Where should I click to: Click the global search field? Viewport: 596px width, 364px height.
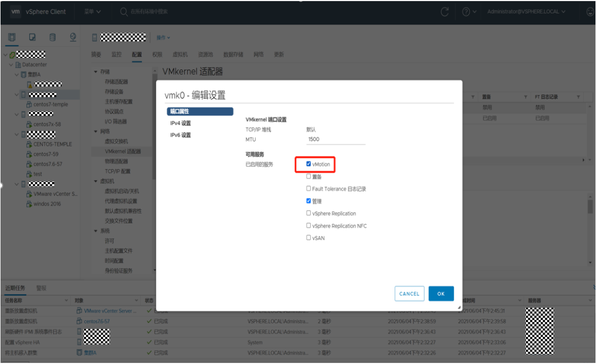[x=149, y=12]
